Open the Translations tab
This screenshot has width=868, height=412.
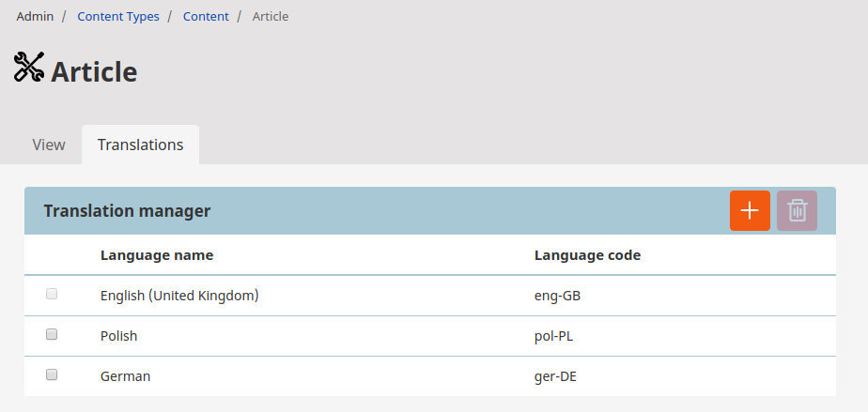pos(140,145)
